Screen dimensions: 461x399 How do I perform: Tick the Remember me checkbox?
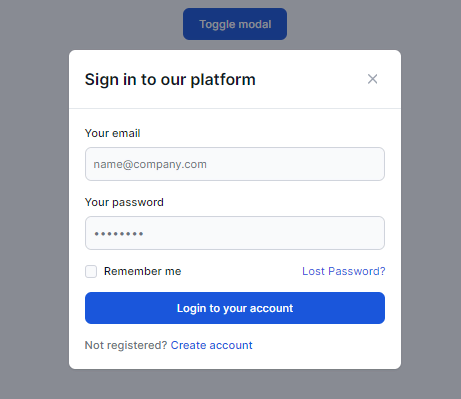91,271
